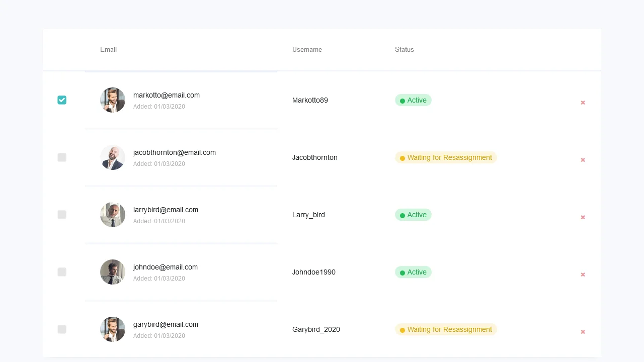Click the Added date under markotto@email.com

point(159,107)
